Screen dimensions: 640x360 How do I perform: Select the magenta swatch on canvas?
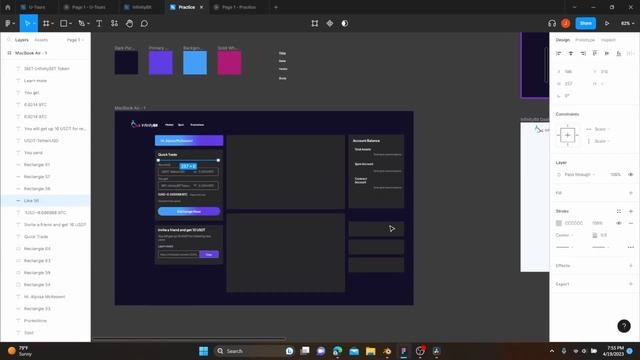pyautogui.click(x=229, y=63)
